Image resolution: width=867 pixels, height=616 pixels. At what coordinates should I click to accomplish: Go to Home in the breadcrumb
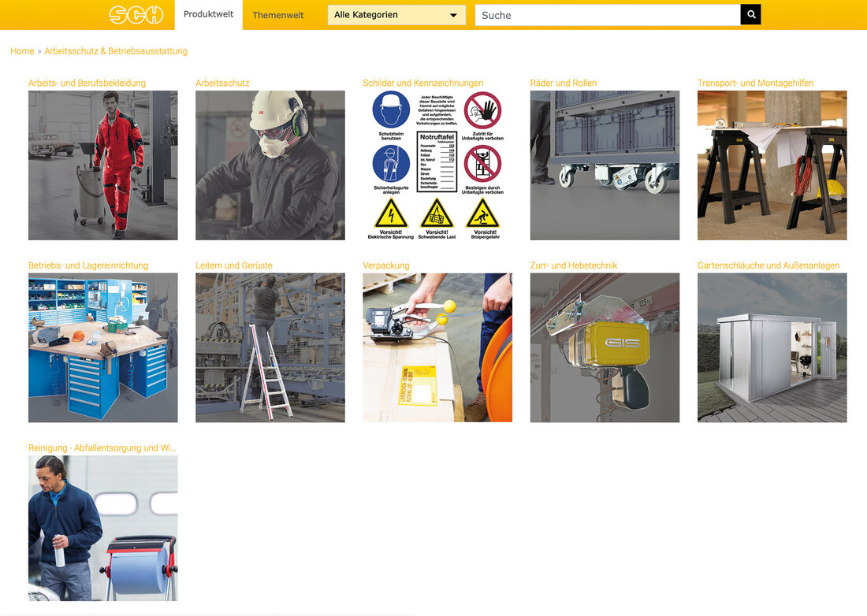click(22, 51)
